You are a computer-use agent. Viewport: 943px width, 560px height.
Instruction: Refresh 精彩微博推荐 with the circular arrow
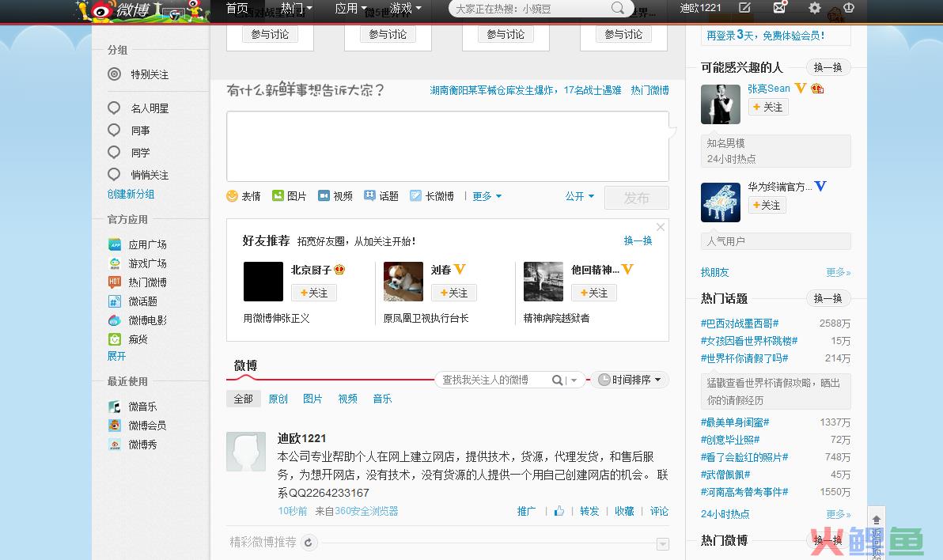(308, 543)
